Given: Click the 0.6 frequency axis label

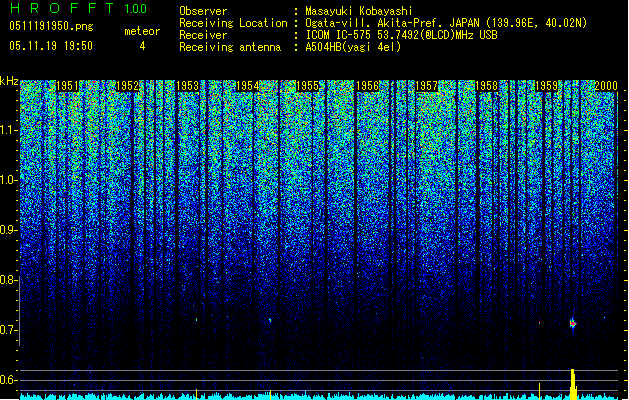Looking at the screenshot, I should 9,380.
